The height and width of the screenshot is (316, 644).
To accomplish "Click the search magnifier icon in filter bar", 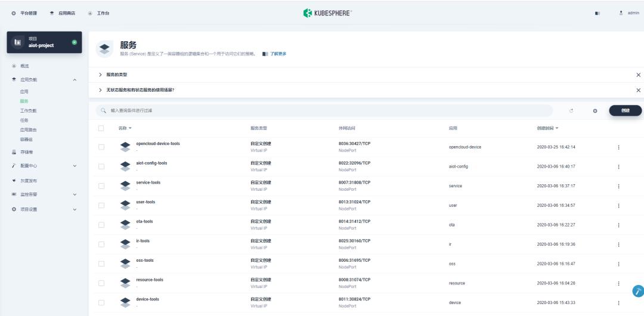I will coord(104,110).
